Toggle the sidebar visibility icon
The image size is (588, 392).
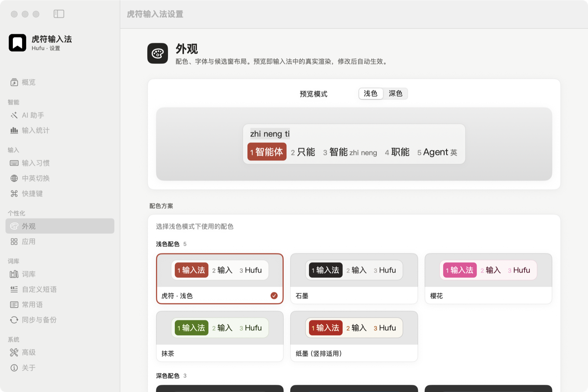coord(59,14)
